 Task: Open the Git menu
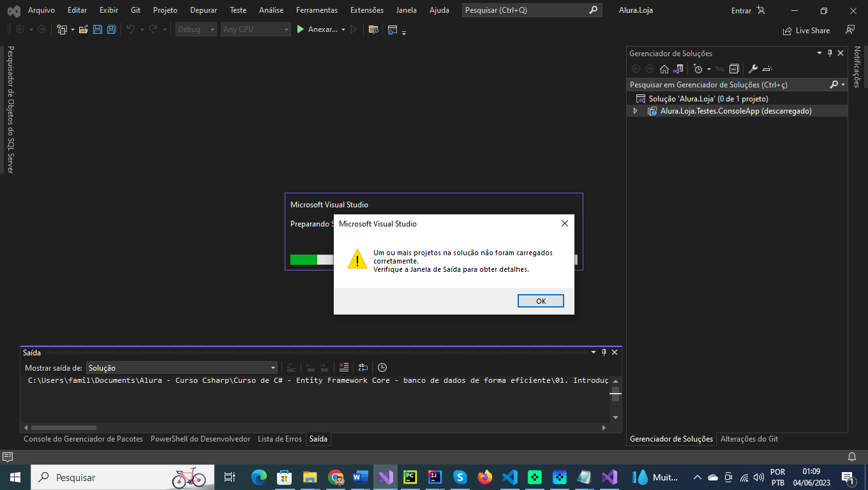tap(135, 10)
